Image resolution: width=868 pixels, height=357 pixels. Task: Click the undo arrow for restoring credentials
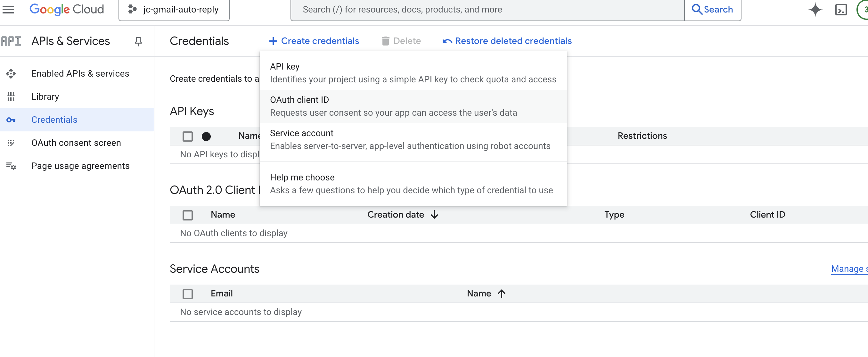(447, 41)
